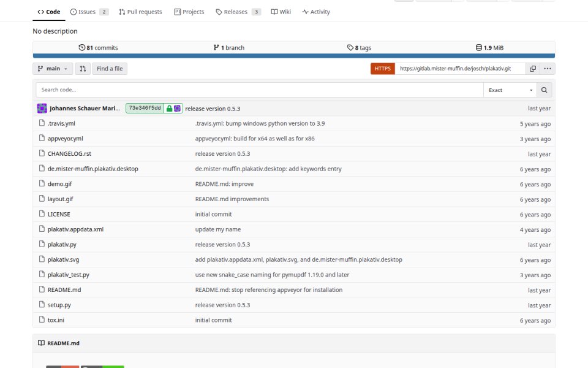Select the clone URL text field
This screenshot has height=368, width=588.
460,69
